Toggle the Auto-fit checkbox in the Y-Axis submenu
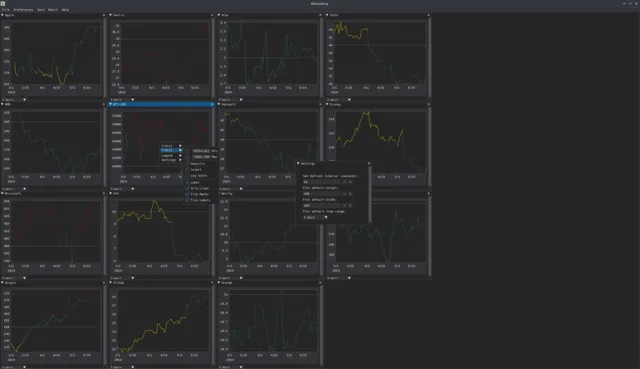Screen dimensions: 640x369 [x=187, y=164]
